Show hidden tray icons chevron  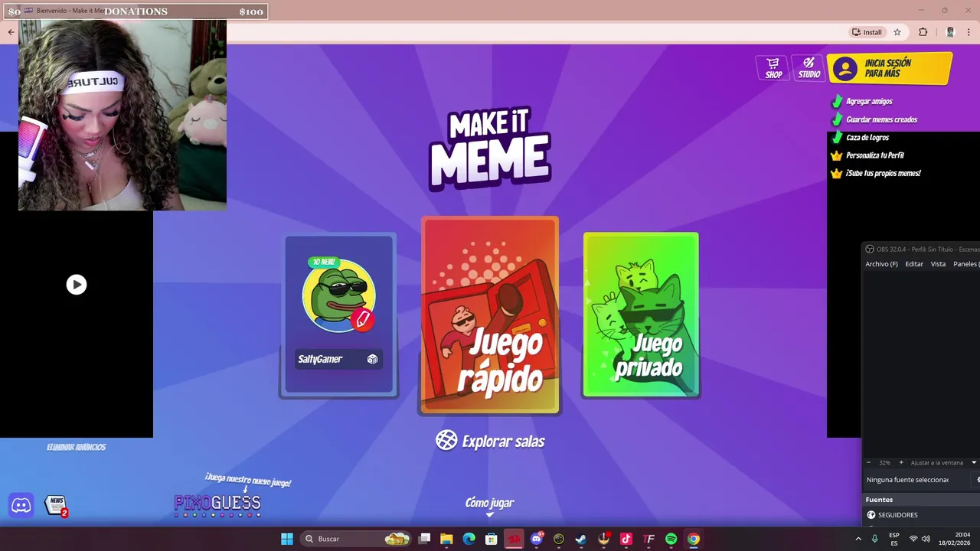(x=857, y=539)
